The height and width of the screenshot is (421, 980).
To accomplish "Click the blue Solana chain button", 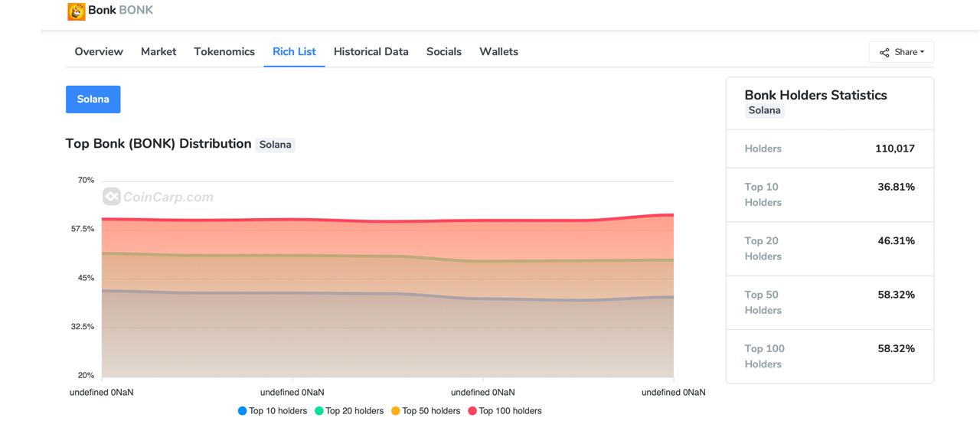I will tap(93, 100).
